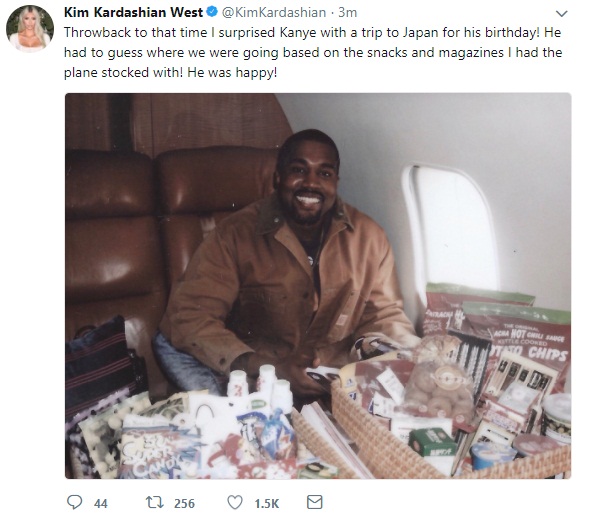Click the reply count 44
Image resolution: width=602 pixels, height=524 pixels.
pyautogui.click(x=102, y=504)
